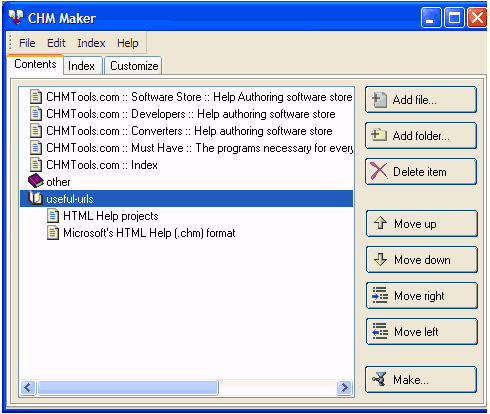Click the Add file icon button
490x414 pixels.
pos(379,100)
